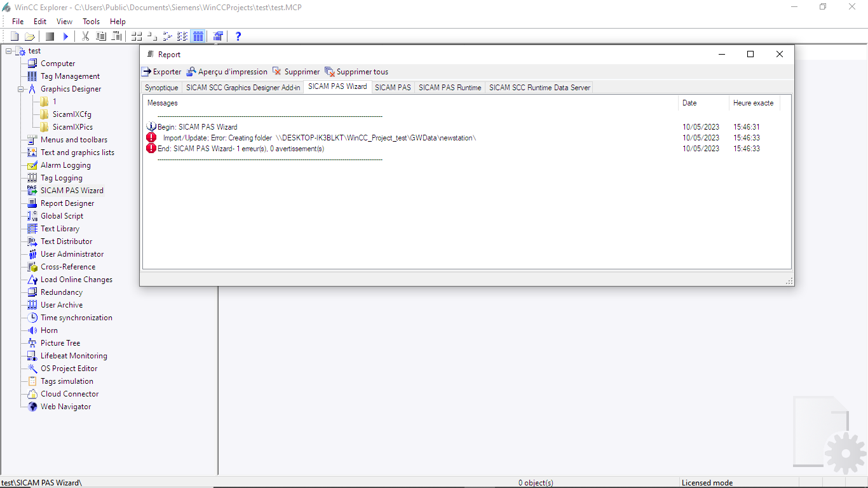Collapse the Graphics Designer tree node
This screenshot has height=488, width=868.
point(21,89)
